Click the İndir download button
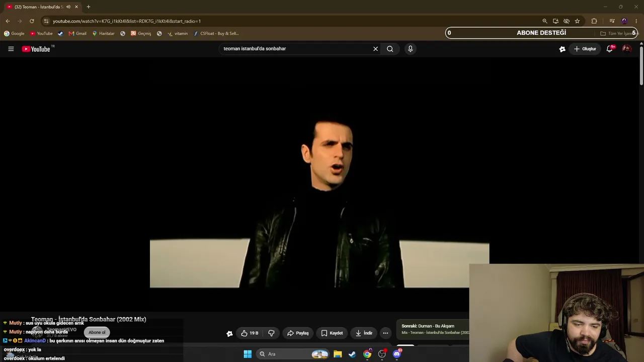The image size is (644, 362). click(x=364, y=333)
